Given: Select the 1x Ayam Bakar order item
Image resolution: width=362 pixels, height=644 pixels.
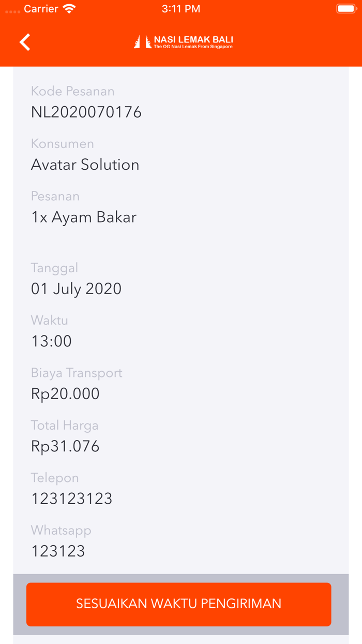Looking at the screenshot, I should tap(84, 217).
